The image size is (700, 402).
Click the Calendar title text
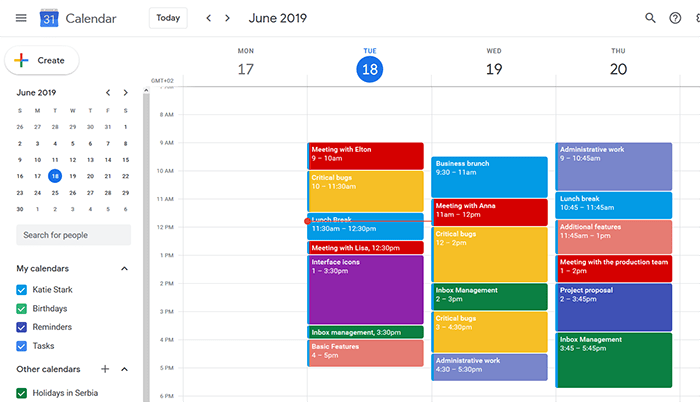point(91,18)
